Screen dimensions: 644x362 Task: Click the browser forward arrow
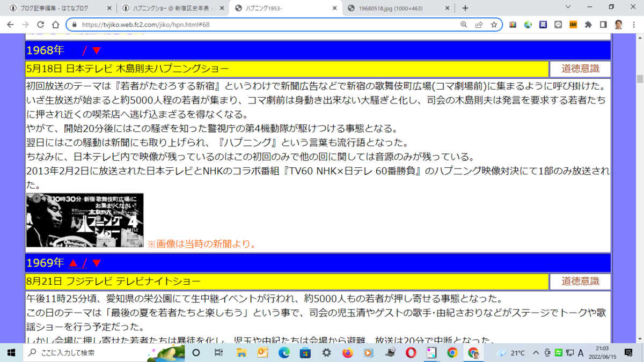pyautogui.click(x=25, y=25)
